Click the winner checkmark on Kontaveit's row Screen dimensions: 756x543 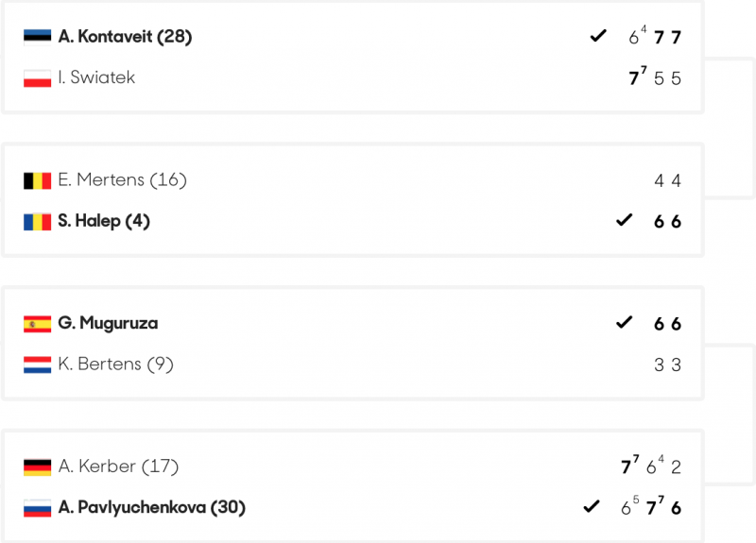pos(597,36)
